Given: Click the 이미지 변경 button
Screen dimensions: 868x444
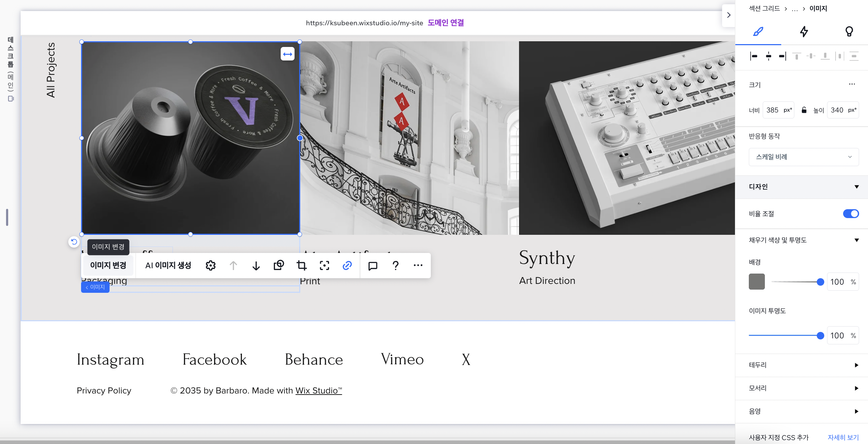Looking at the screenshot, I should tap(108, 265).
